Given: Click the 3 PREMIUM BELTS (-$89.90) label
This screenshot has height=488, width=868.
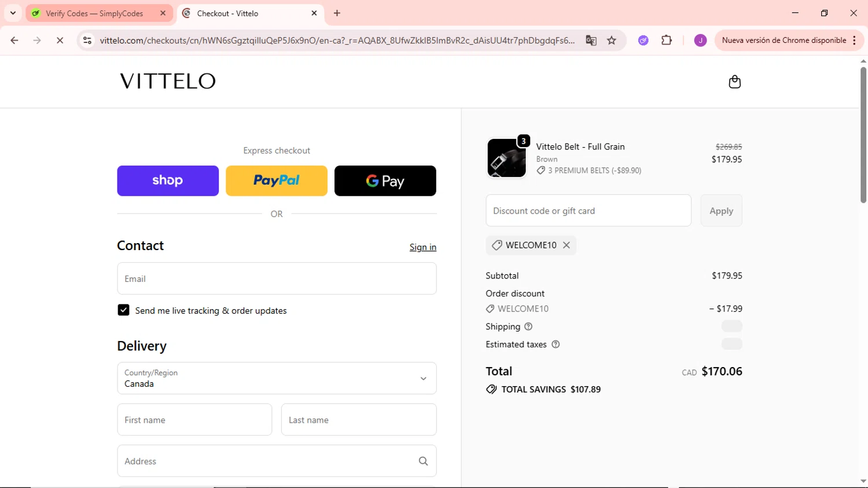Looking at the screenshot, I should click(x=595, y=171).
